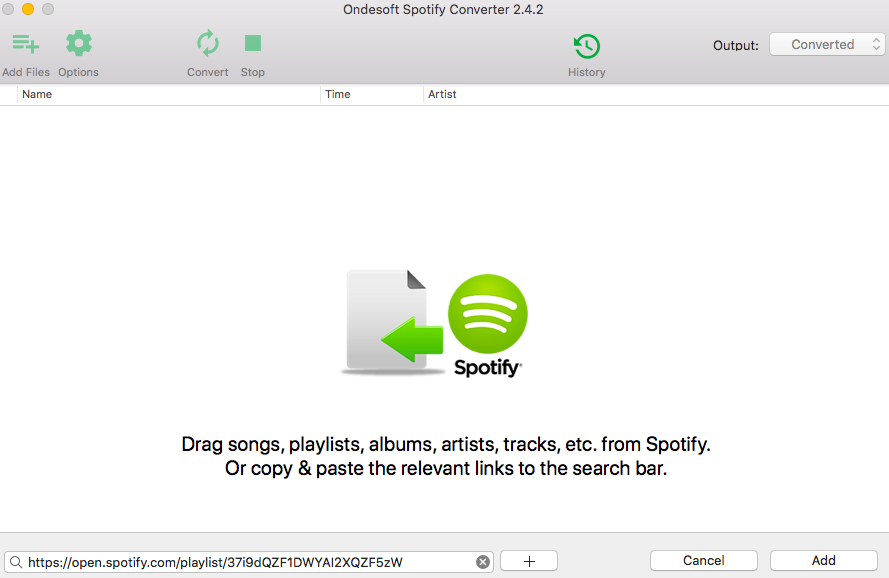Click into the Spotify playlist URL field
Image resolution: width=889 pixels, height=578 pixels.
pos(249,562)
